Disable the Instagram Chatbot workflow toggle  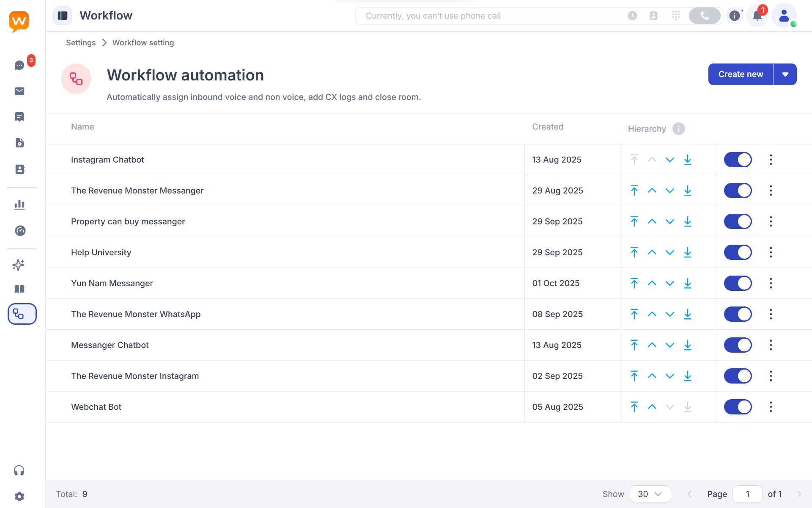tap(738, 160)
